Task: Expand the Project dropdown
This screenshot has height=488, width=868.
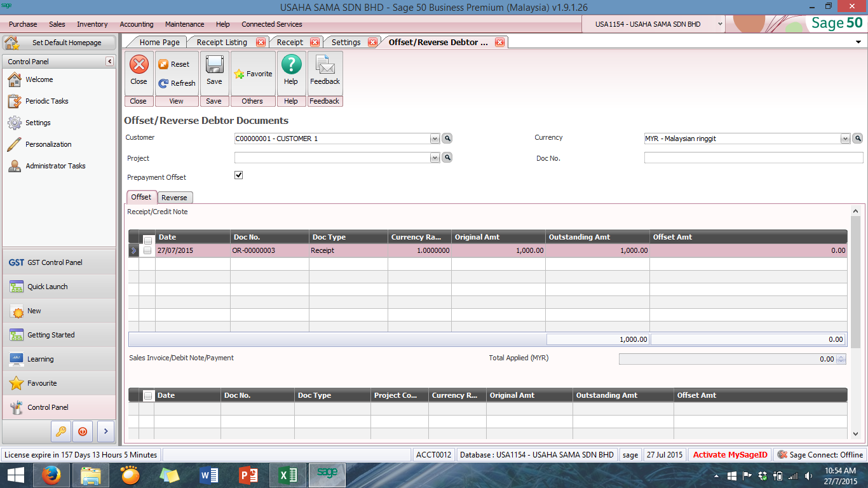Action: coord(435,158)
